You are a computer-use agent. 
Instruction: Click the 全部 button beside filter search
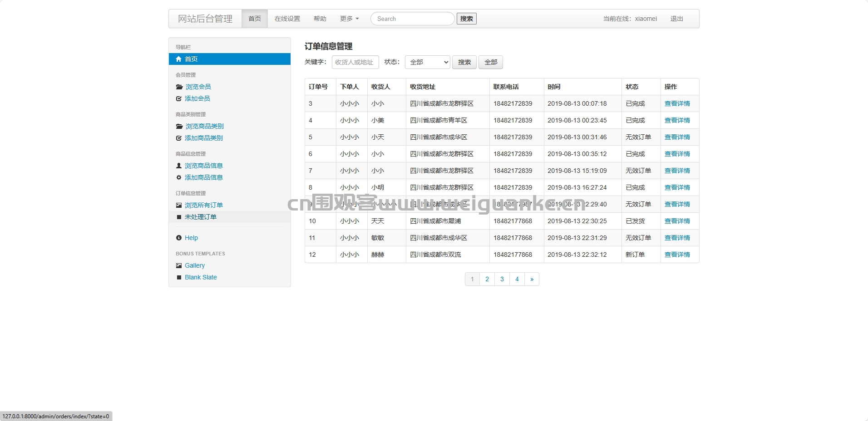(491, 62)
